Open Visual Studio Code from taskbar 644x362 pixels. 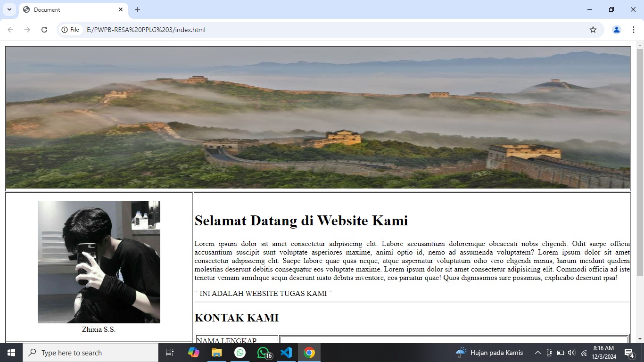(286, 353)
